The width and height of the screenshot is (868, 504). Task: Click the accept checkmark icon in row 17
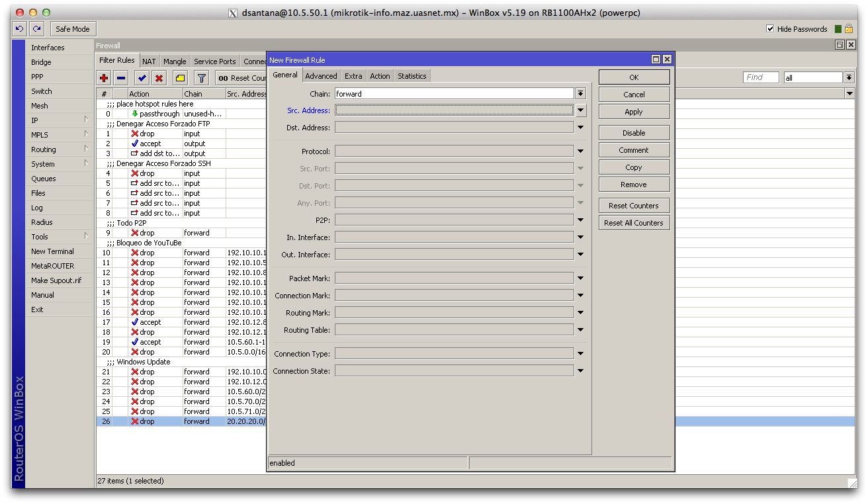pos(134,322)
